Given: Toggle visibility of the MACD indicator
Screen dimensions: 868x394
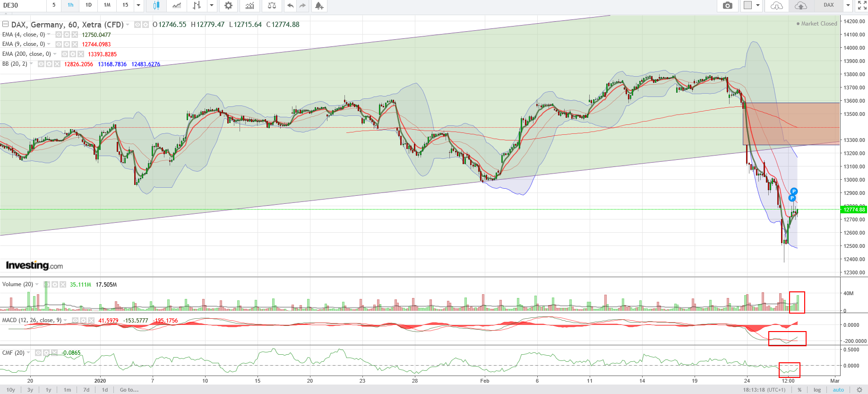Looking at the screenshot, I should coord(75,320).
